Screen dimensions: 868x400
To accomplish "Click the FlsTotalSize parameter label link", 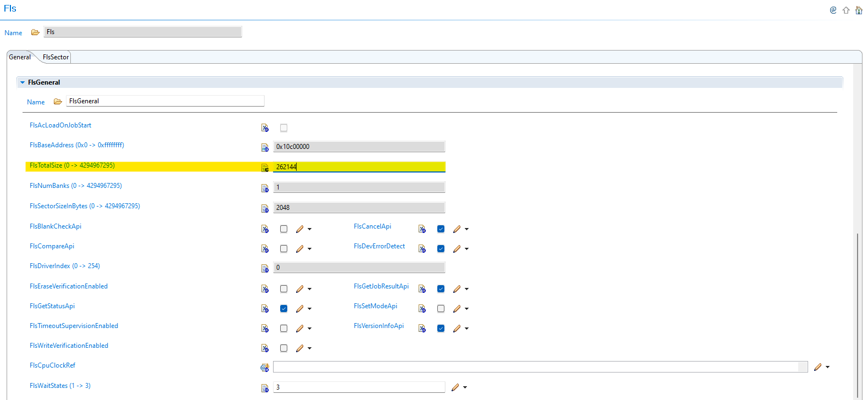I will click(72, 165).
